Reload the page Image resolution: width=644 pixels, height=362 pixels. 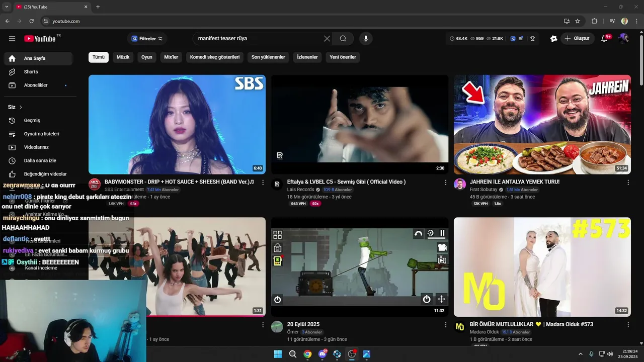point(31,21)
